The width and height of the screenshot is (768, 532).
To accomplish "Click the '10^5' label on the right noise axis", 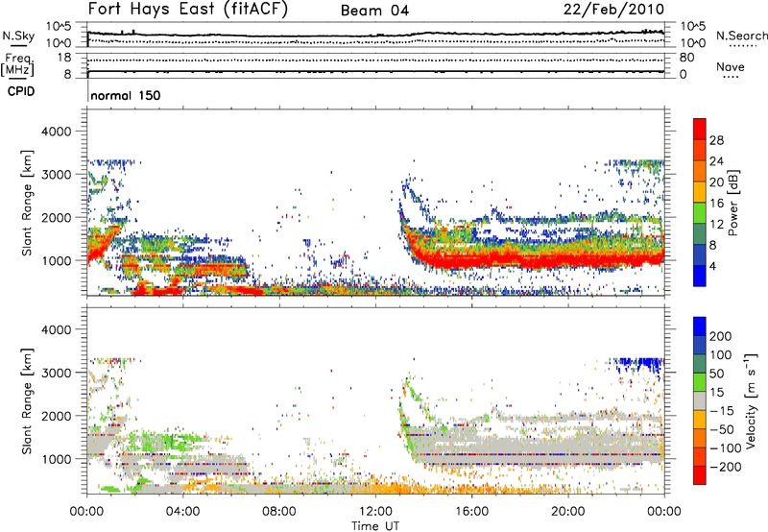I will 693,27.
